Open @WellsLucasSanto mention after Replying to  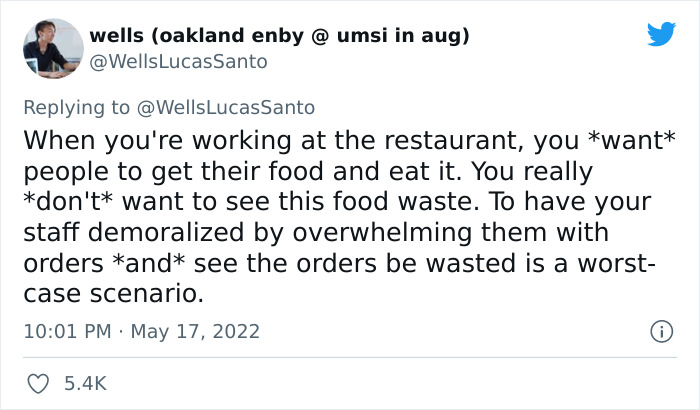(226, 108)
